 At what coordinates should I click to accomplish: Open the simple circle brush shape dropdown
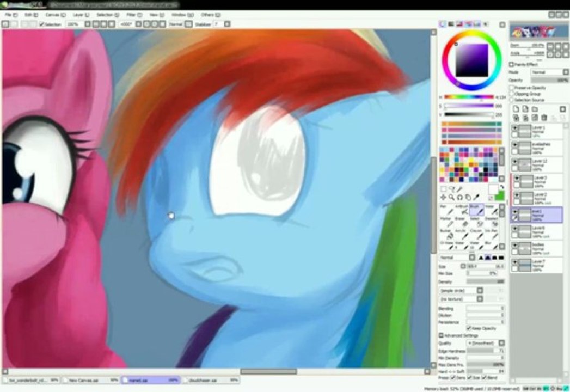(x=461, y=291)
